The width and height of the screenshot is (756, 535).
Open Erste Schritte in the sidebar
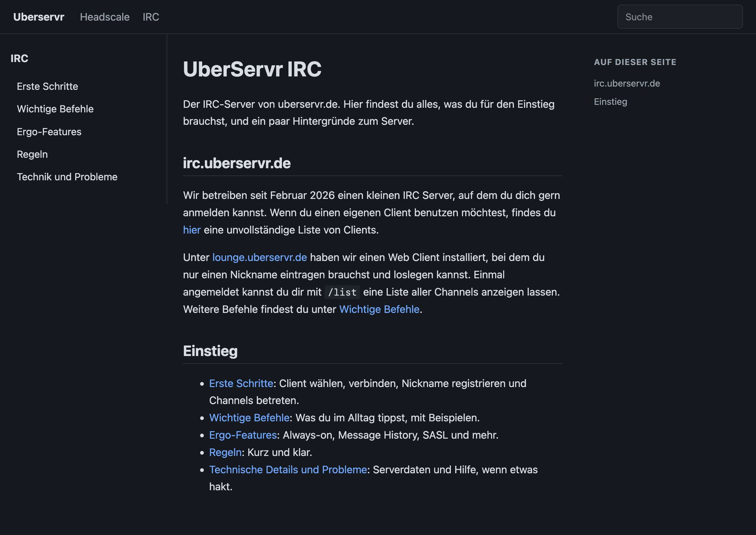point(47,86)
